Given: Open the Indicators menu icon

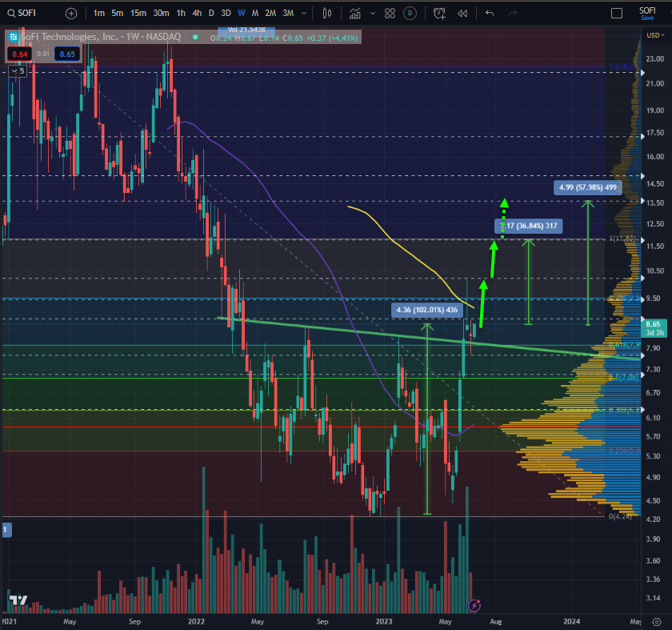Looking at the screenshot, I should 355,14.
